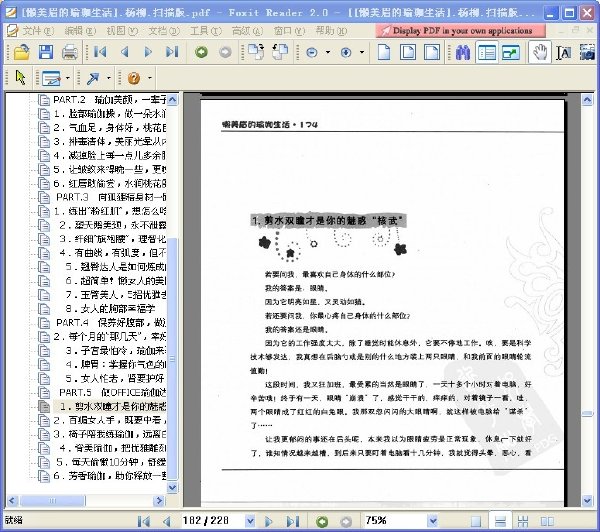Rotate pages counterclockwise icon

(x=280, y=52)
